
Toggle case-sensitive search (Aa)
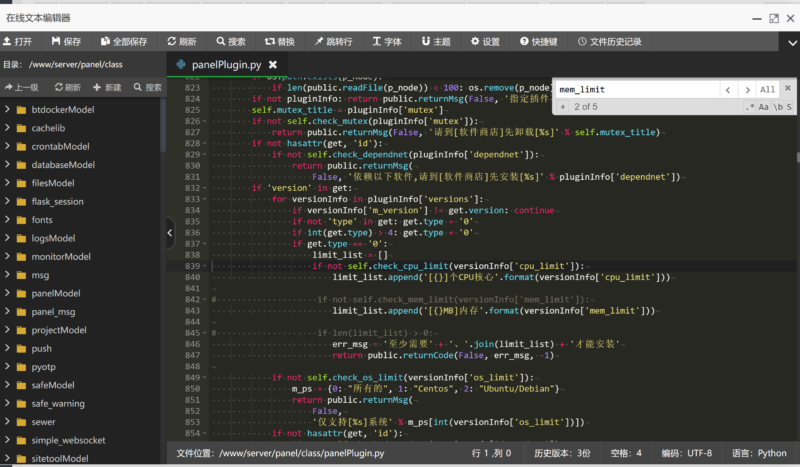pos(765,106)
